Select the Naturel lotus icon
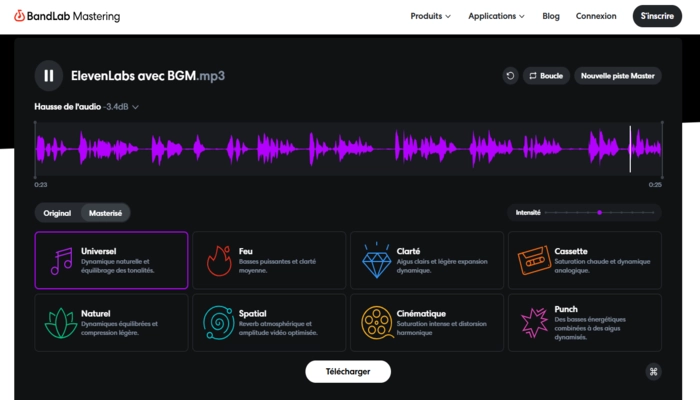Screen dimensions: 700x400 coord(61,323)
